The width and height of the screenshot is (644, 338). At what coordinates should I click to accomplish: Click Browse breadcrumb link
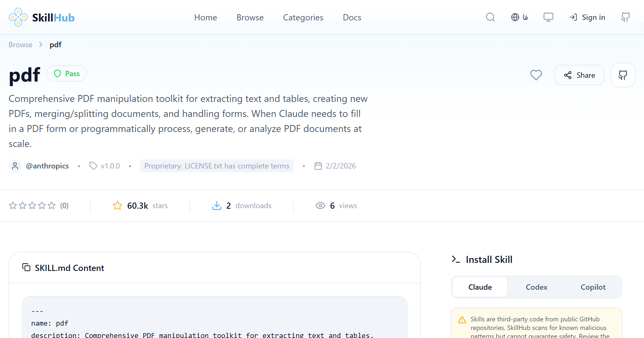coord(20,45)
